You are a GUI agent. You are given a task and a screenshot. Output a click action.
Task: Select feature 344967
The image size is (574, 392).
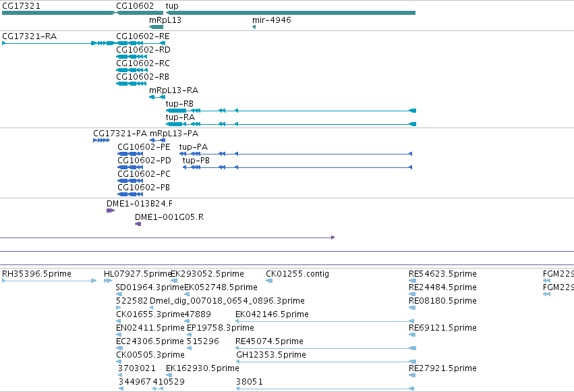tap(134, 382)
